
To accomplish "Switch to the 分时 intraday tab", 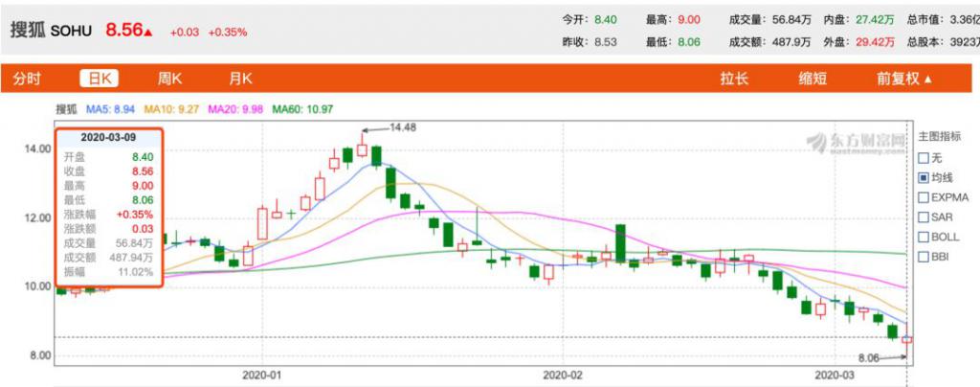I will [x=27, y=79].
